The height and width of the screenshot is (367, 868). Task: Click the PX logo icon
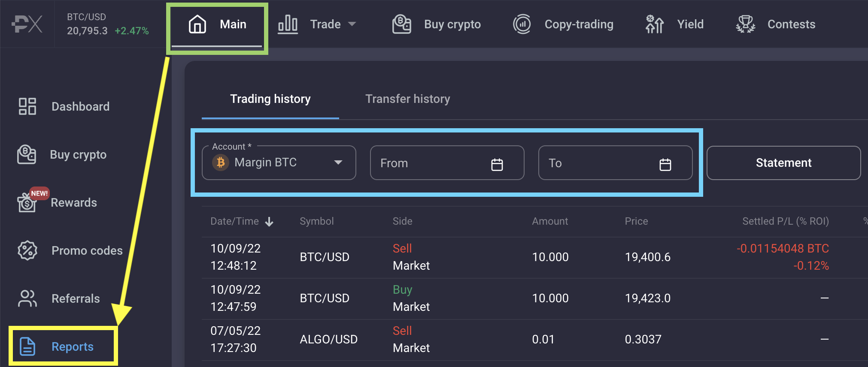27,24
